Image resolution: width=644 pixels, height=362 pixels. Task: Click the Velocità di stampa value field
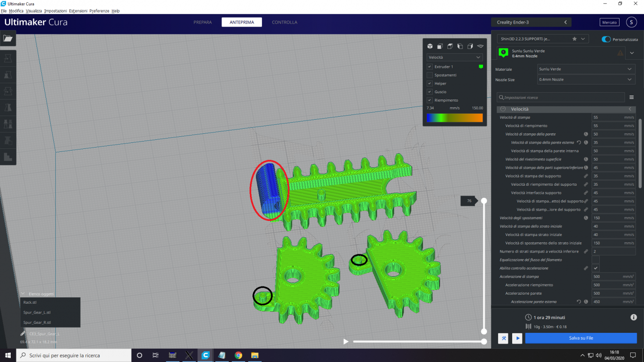point(614,118)
